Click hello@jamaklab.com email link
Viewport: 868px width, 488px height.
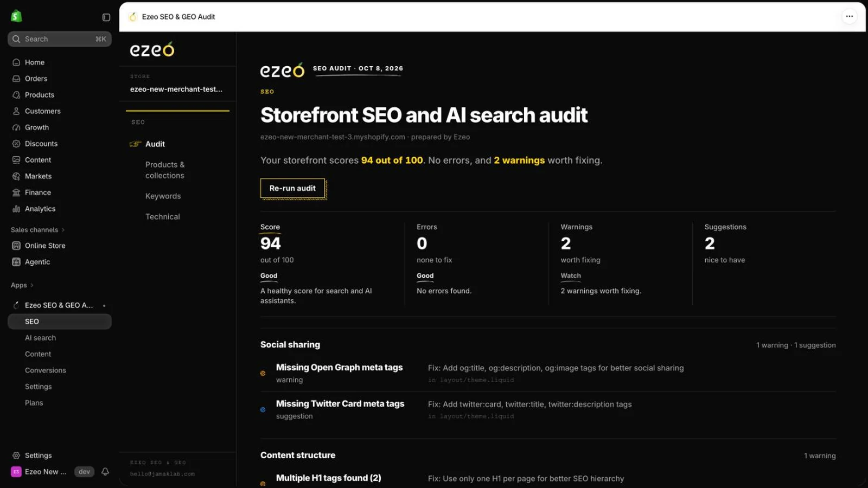(x=162, y=474)
